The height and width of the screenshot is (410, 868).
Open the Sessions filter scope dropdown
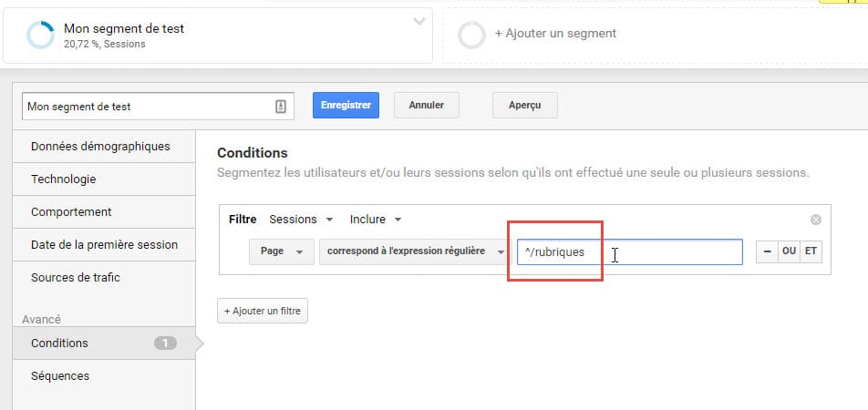(301, 220)
